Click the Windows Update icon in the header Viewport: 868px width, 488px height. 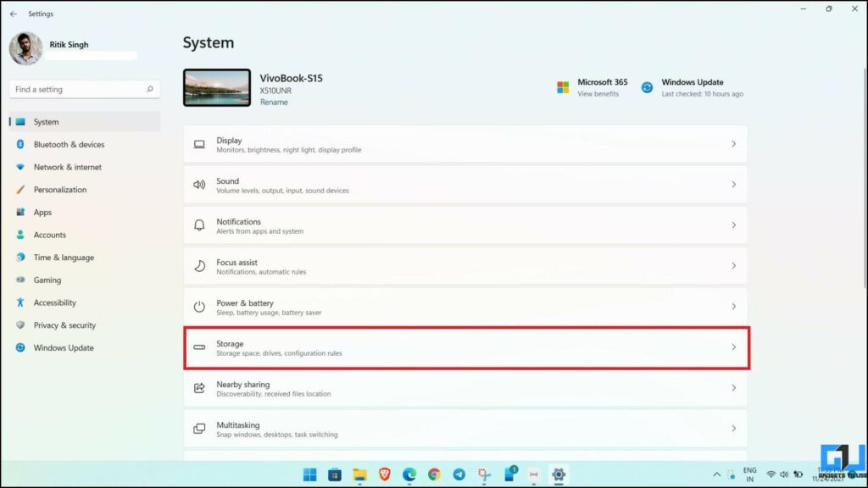[x=648, y=86]
